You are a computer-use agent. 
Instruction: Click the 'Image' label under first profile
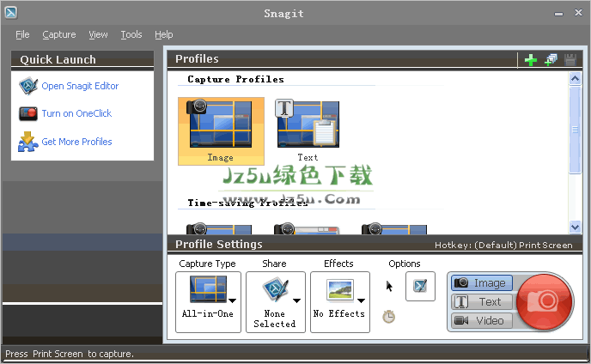(x=221, y=157)
